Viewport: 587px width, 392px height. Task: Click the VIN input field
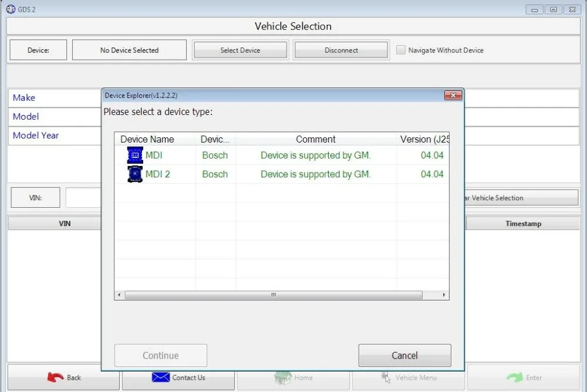(83, 197)
